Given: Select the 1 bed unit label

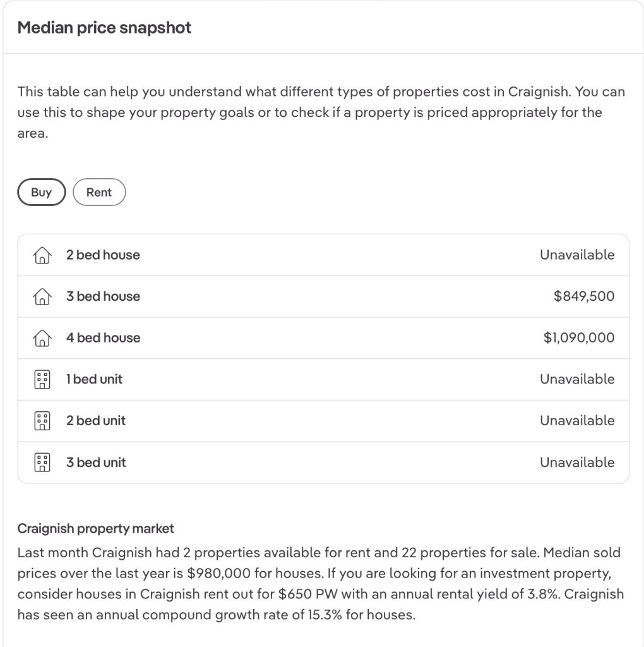Looking at the screenshot, I should point(94,379).
